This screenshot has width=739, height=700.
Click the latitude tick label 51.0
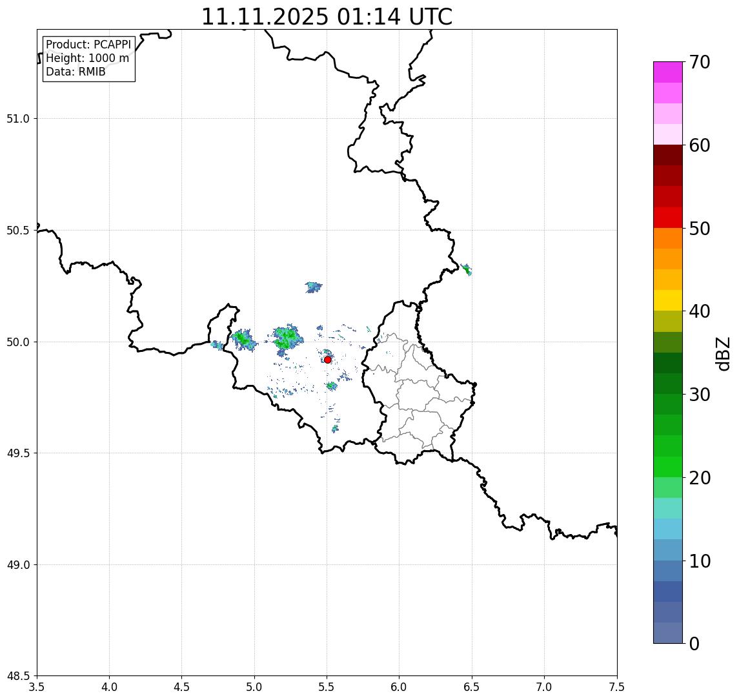click(x=18, y=119)
